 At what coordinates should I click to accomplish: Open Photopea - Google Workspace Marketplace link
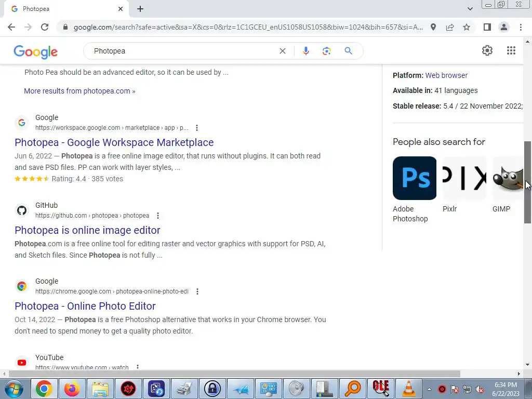pos(114,142)
